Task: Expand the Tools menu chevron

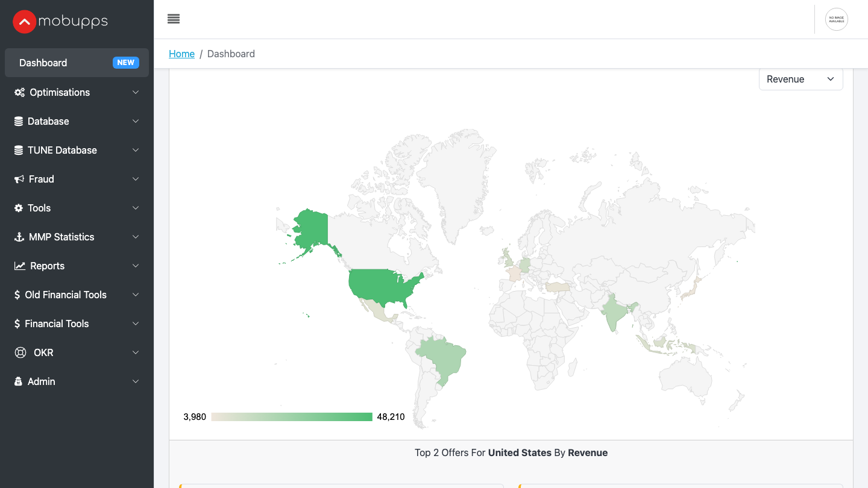Action: (136, 208)
